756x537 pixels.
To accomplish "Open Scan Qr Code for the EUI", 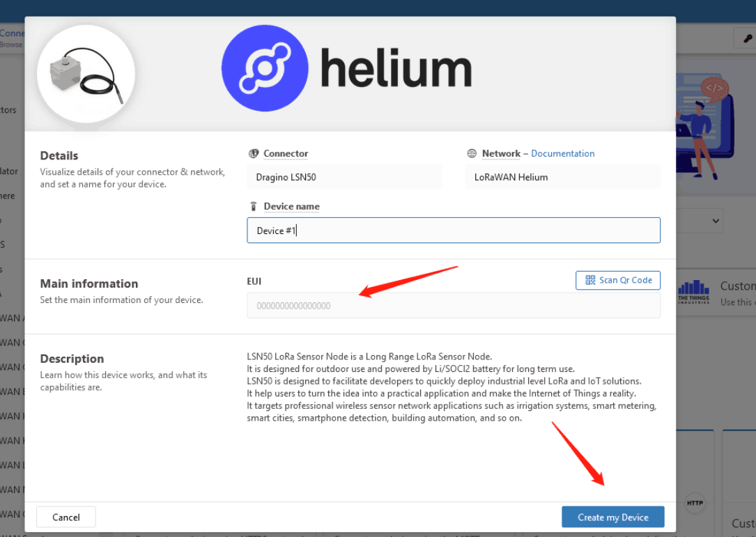I will [617, 280].
